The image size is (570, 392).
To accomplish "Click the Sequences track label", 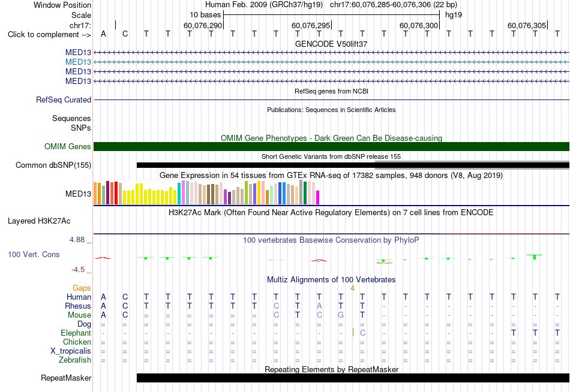I will 71,119.
